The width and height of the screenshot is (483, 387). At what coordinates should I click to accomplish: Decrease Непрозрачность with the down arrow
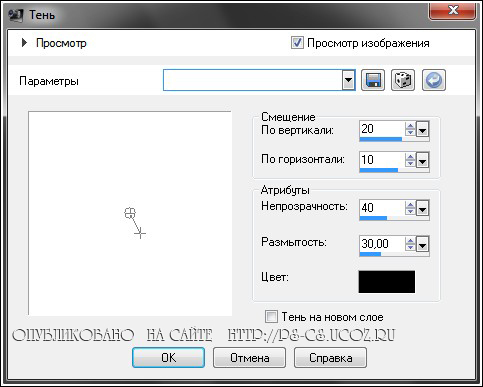(410, 212)
